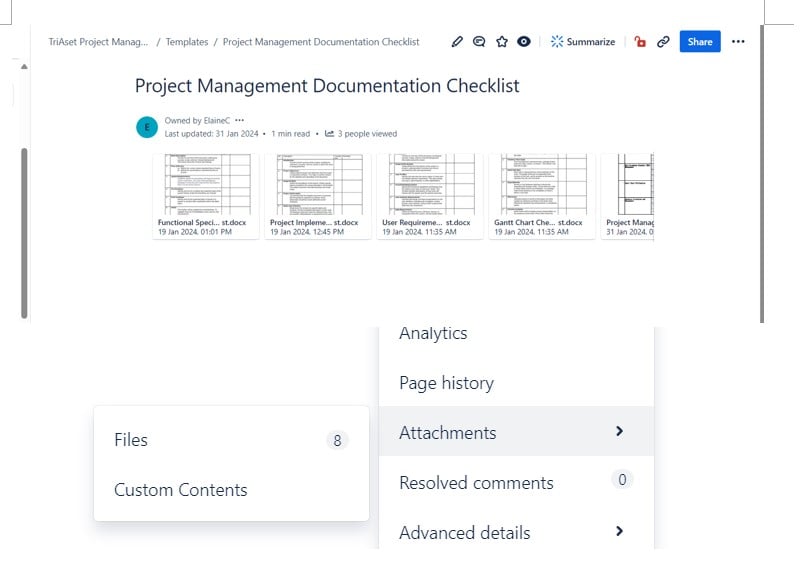This screenshot has height=566, width=800.
Task: Select Advanced details menu item
Action: (516, 531)
